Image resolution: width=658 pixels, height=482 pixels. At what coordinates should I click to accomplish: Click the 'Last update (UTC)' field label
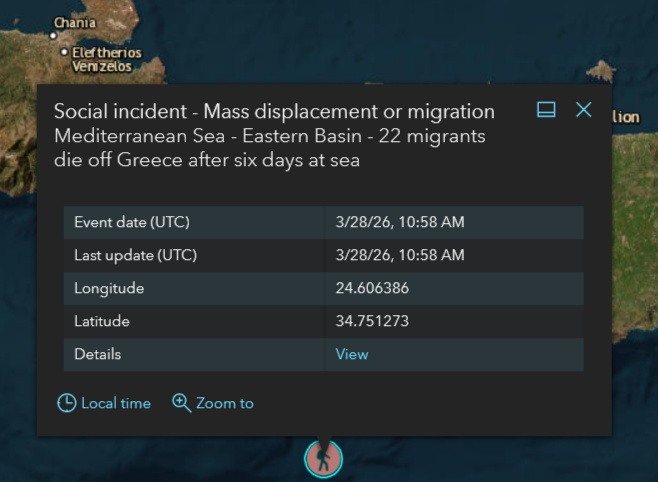136,255
